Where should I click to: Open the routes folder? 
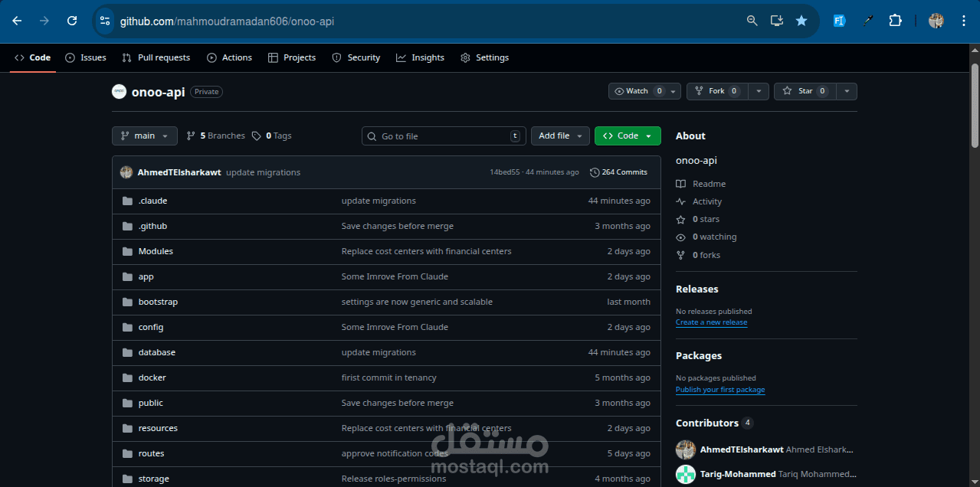(151, 453)
